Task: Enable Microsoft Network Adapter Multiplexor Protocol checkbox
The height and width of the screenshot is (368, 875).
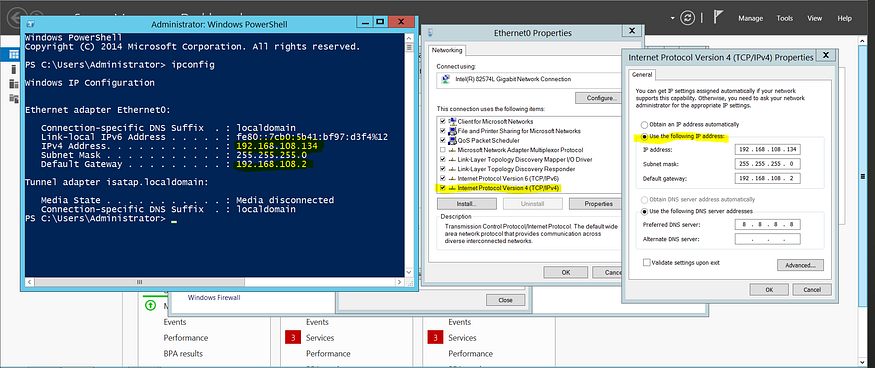Action: (x=443, y=150)
